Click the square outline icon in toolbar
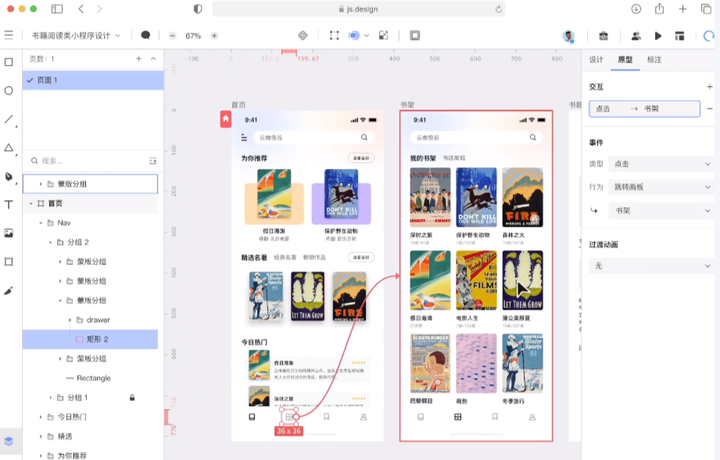The height and width of the screenshot is (460, 720). [x=415, y=35]
